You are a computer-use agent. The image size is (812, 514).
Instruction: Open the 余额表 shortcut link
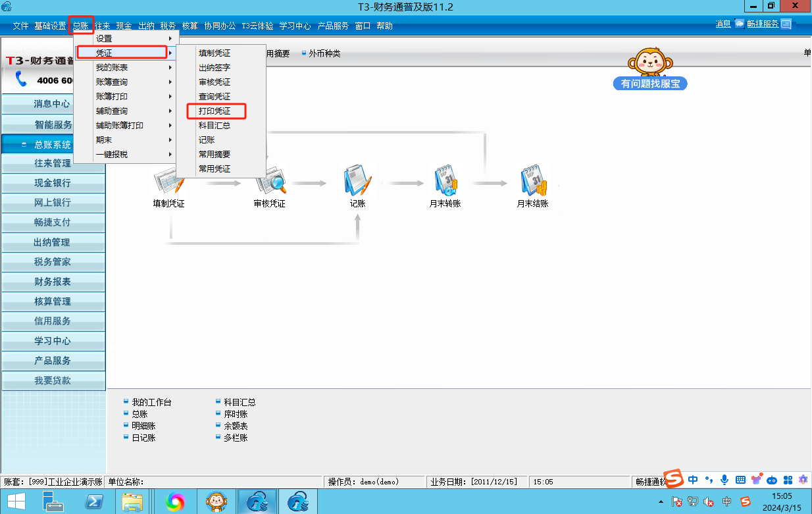[236, 426]
